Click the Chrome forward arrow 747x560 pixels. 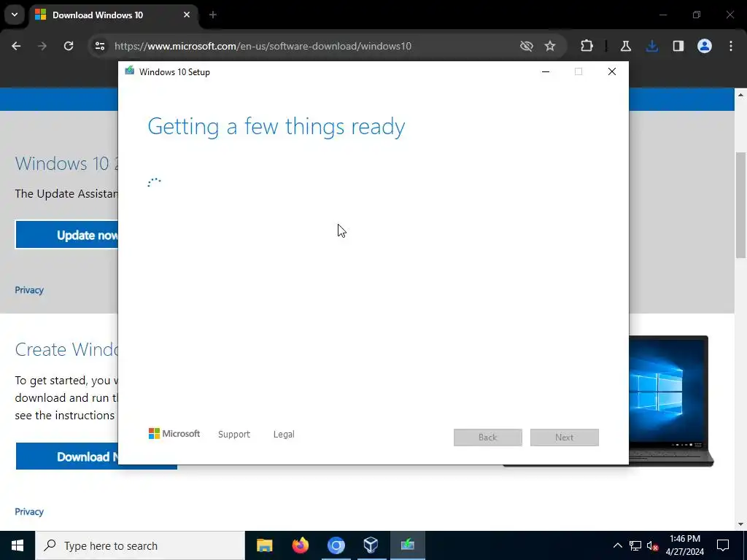pyautogui.click(x=42, y=46)
